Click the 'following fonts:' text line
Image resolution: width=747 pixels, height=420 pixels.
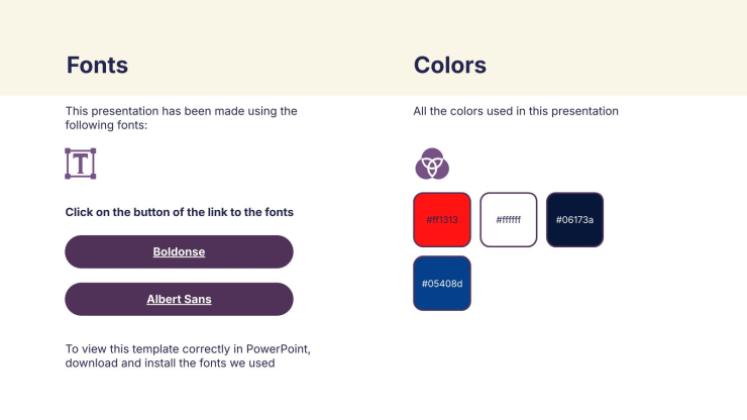pyautogui.click(x=106, y=125)
